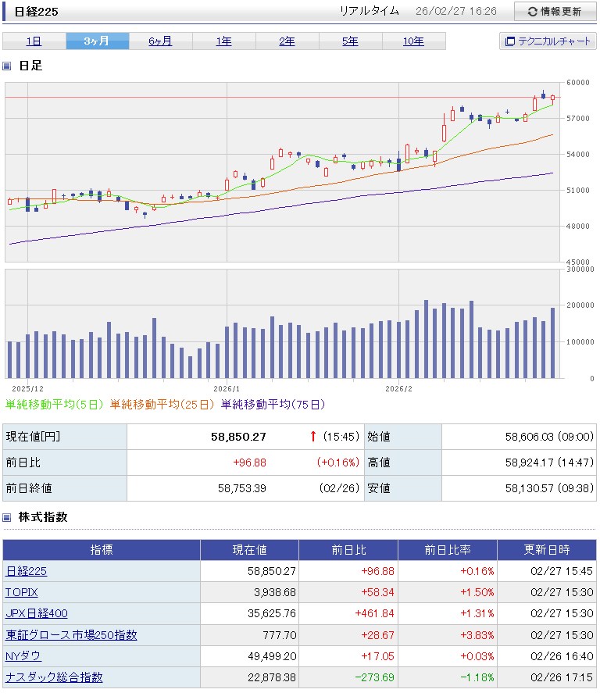Image resolution: width=600 pixels, height=700 pixels.
Task: Show the 2年 chart range
Action: coord(287,41)
